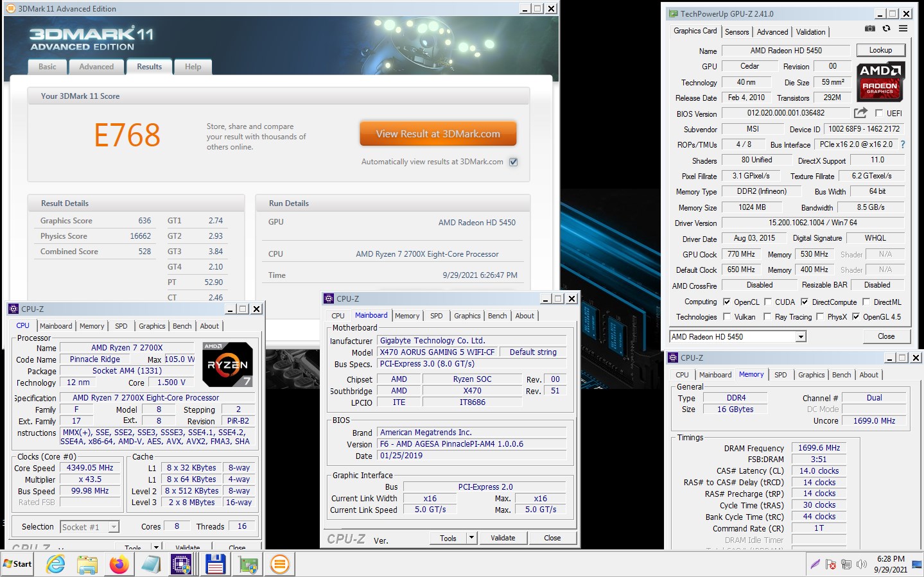924x577 pixels.
Task: Click the blue floppy disk taskbar icon
Action: 215,564
